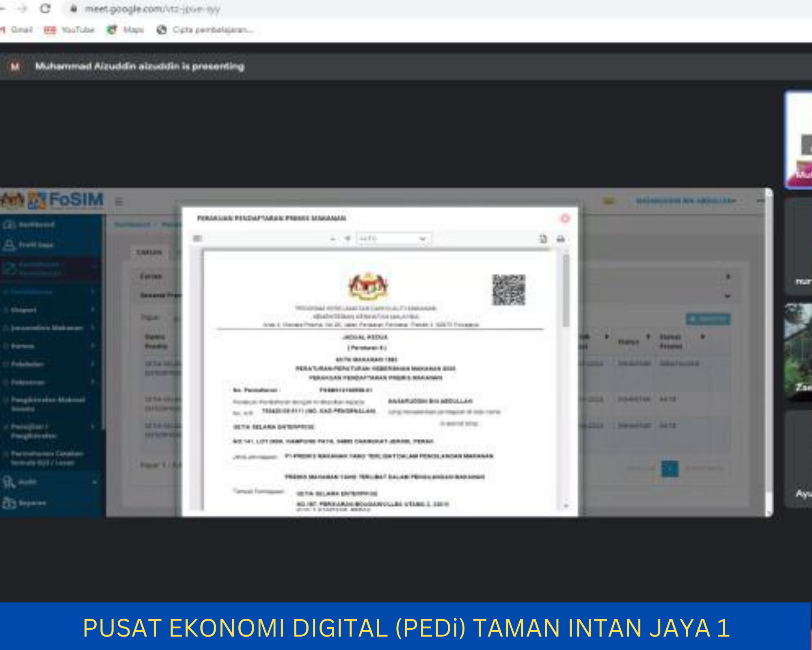Open Dashboard in the FoSIM sidebar
The width and height of the screenshot is (812, 650).
[29, 224]
